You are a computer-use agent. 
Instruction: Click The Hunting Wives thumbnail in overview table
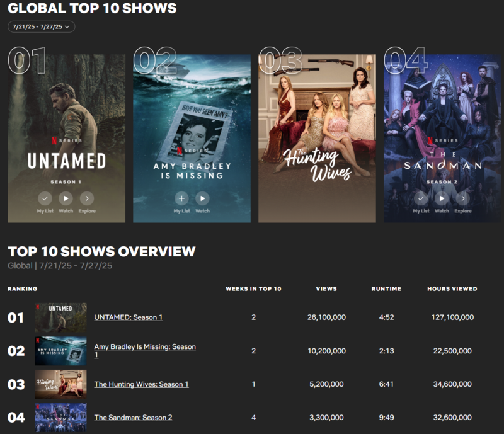pyautogui.click(x=60, y=384)
